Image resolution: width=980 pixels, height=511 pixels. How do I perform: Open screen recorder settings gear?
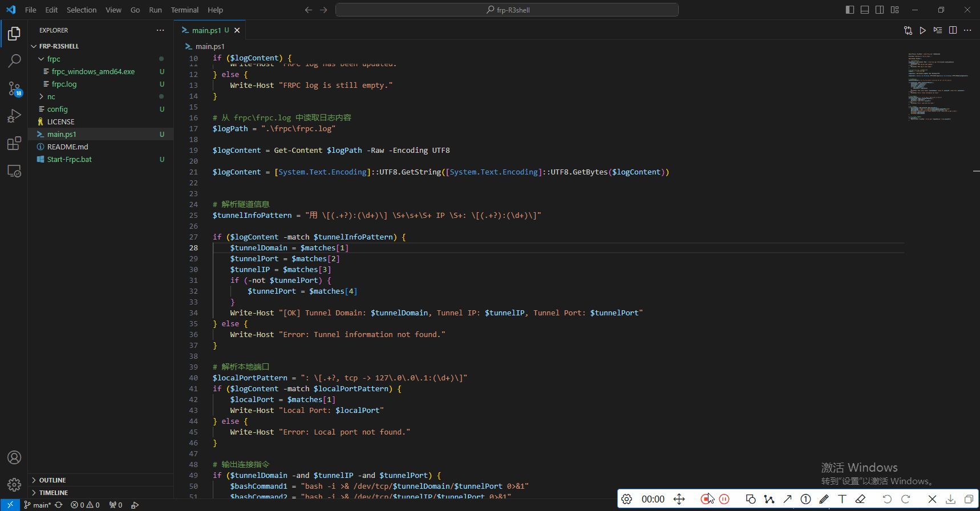point(626,499)
